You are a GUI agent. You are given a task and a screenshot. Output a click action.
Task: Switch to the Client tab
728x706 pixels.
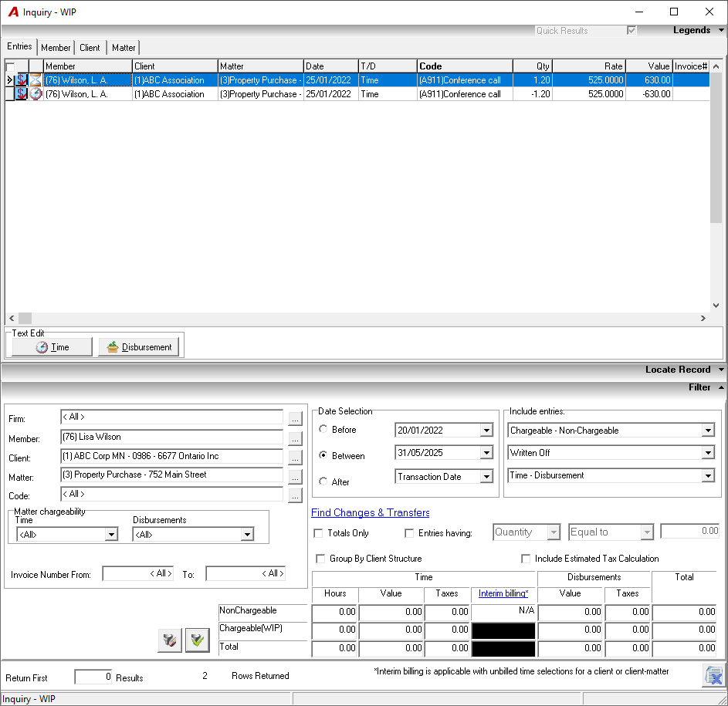tap(90, 48)
